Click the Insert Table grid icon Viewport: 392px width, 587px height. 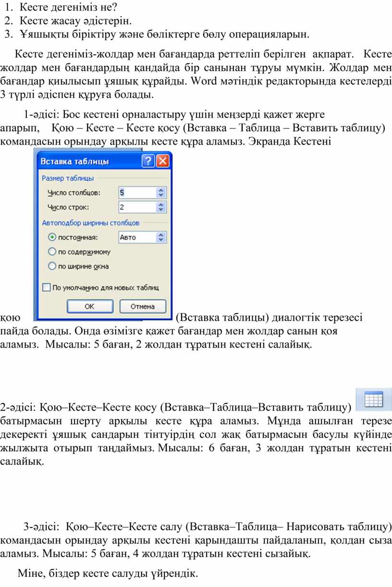pyautogui.click(x=373, y=400)
